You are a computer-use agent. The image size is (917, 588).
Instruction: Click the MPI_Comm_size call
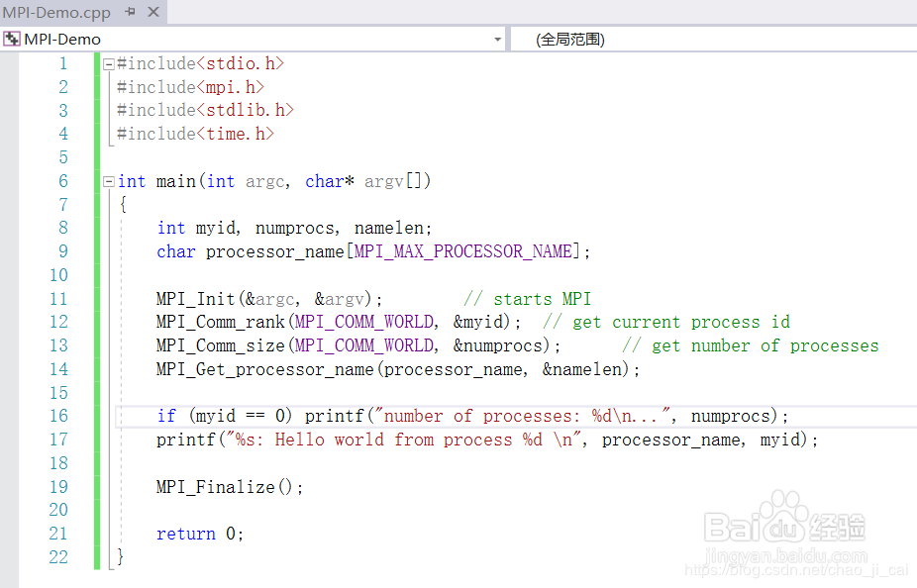coord(221,346)
